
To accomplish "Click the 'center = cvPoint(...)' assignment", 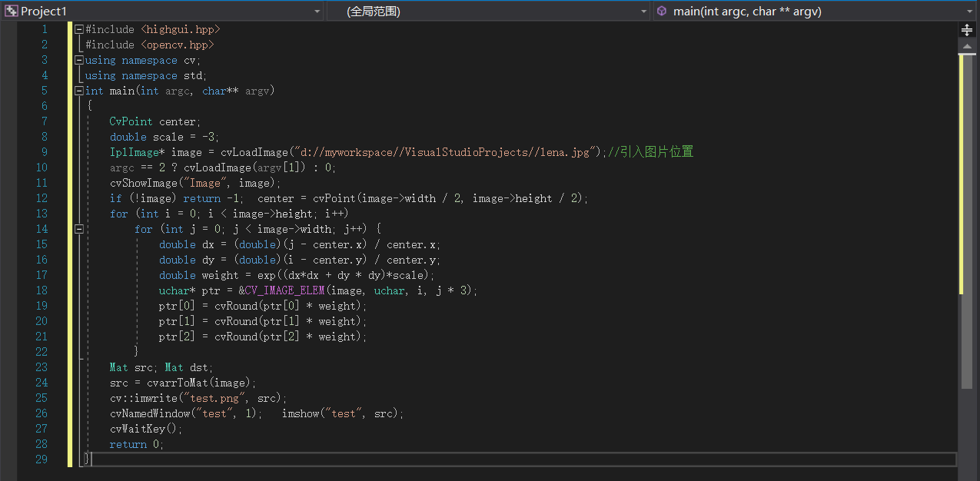I will (423, 198).
